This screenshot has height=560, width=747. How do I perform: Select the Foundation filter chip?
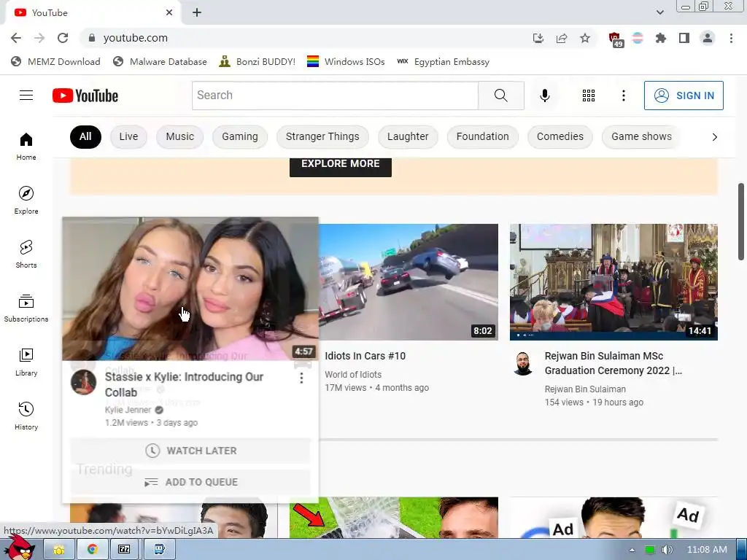[483, 137]
